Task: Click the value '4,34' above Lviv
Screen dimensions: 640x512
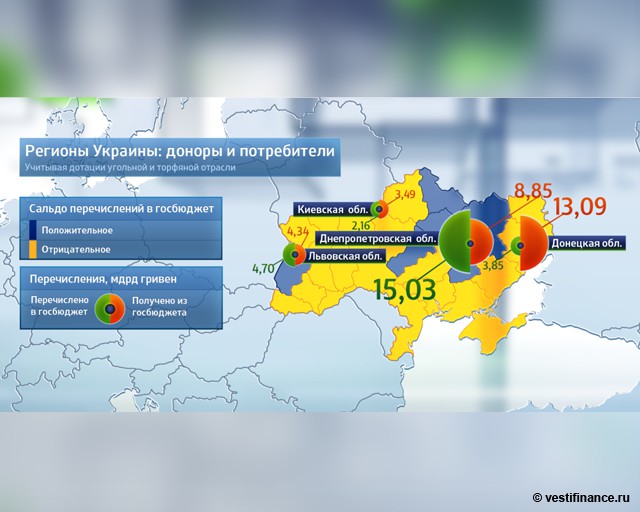Action: tap(298, 232)
